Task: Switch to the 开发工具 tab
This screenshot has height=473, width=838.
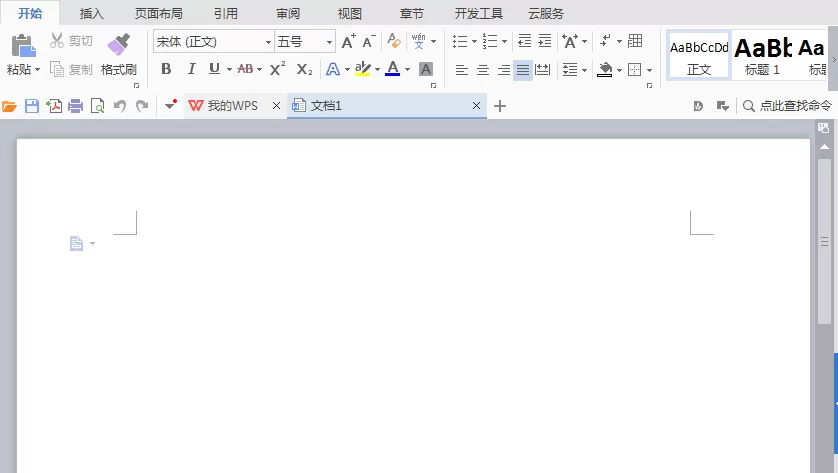Action: pyautogui.click(x=479, y=13)
